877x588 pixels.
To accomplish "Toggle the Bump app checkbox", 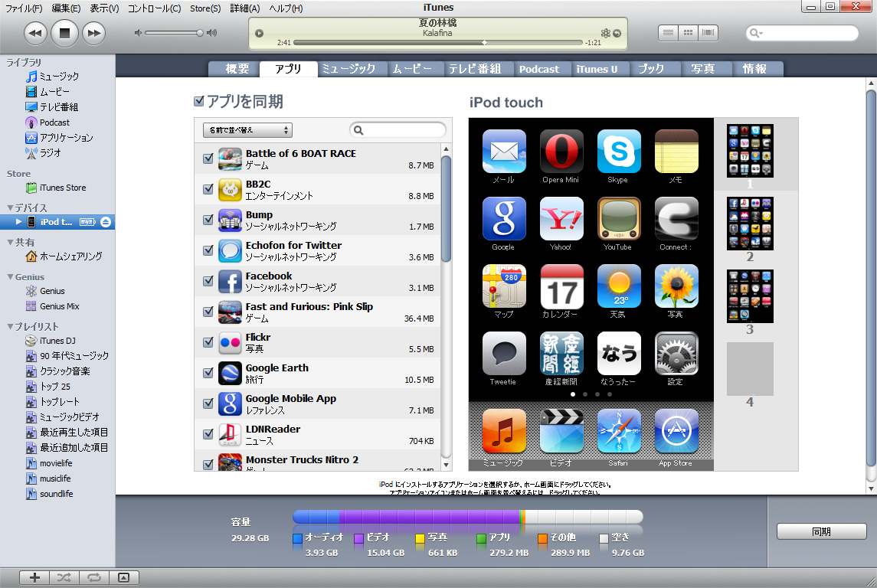I will (x=208, y=220).
